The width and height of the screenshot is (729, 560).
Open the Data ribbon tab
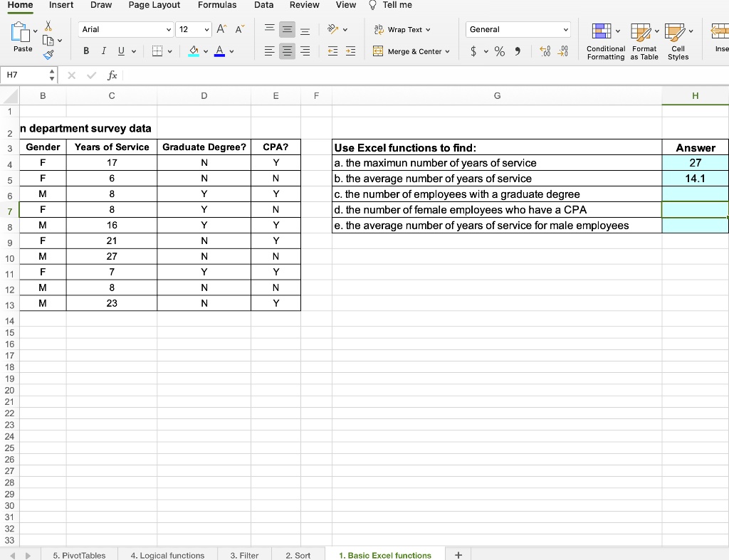(263, 5)
